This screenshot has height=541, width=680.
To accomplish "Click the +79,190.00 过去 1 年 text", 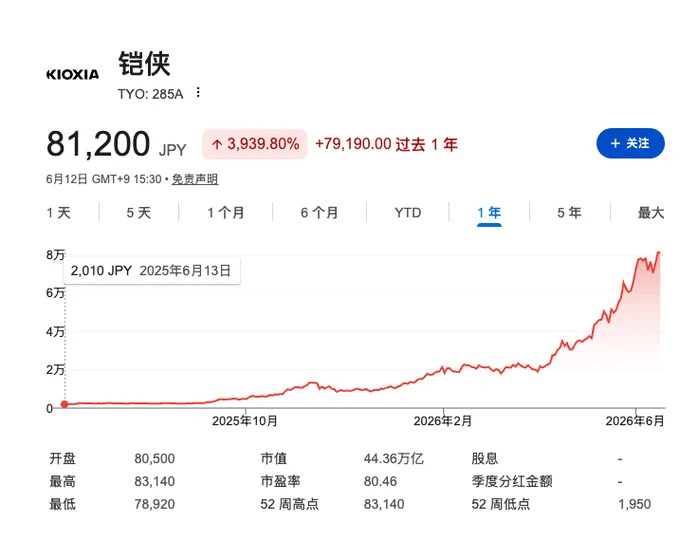I will 386,144.
